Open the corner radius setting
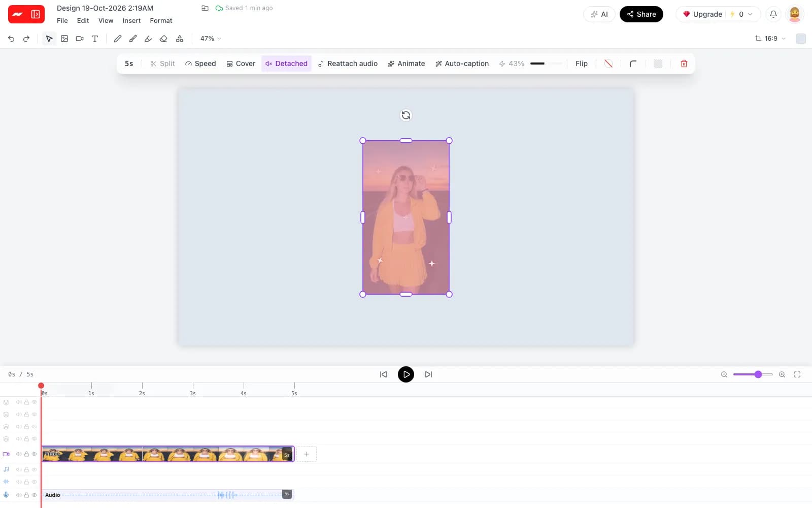The height and width of the screenshot is (508, 812). point(633,63)
